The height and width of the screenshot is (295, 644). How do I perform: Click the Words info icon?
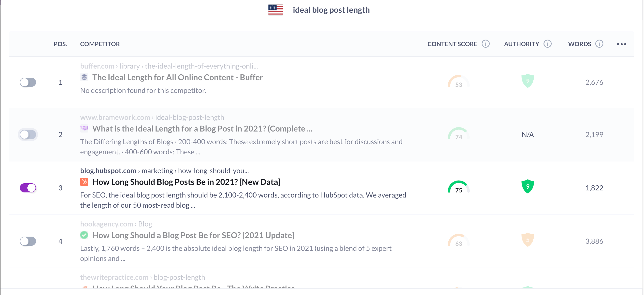599,44
